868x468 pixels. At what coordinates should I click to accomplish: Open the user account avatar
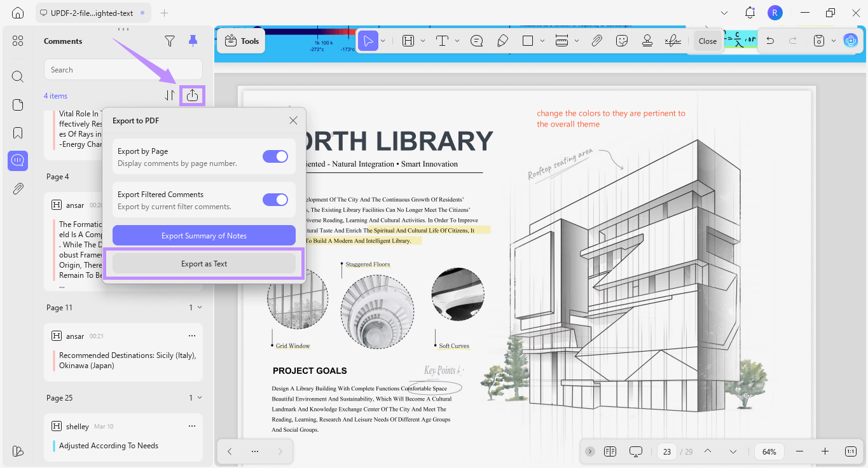click(x=775, y=13)
